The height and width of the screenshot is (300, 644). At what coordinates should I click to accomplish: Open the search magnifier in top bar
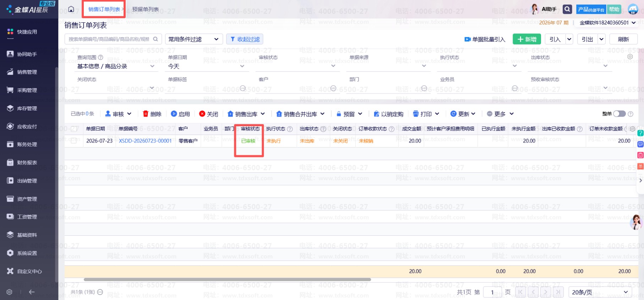[x=567, y=9]
